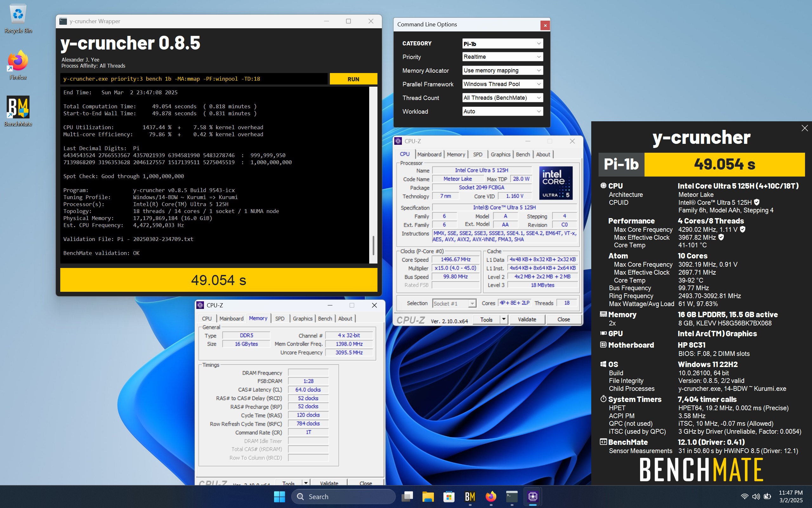Switch to About tab in CPU-Z CPU window
This screenshot has height=508, width=812.
coord(543,154)
